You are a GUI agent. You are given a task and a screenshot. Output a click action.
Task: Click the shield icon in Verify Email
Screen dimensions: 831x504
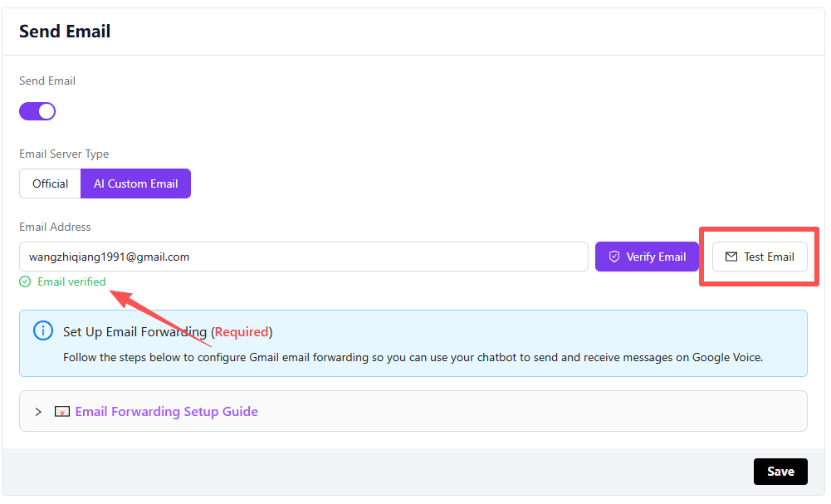(x=614, y=257)
